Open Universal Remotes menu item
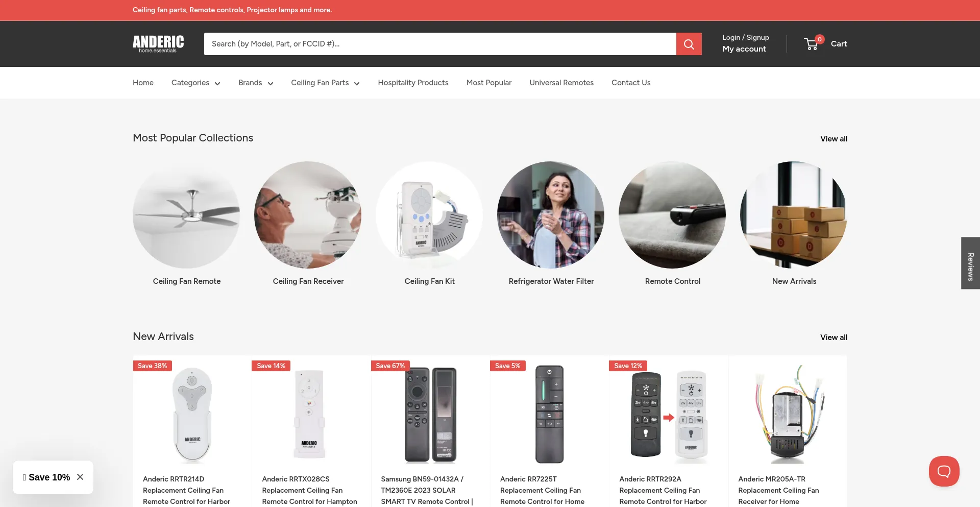The image size is (980, 507). 561,83
